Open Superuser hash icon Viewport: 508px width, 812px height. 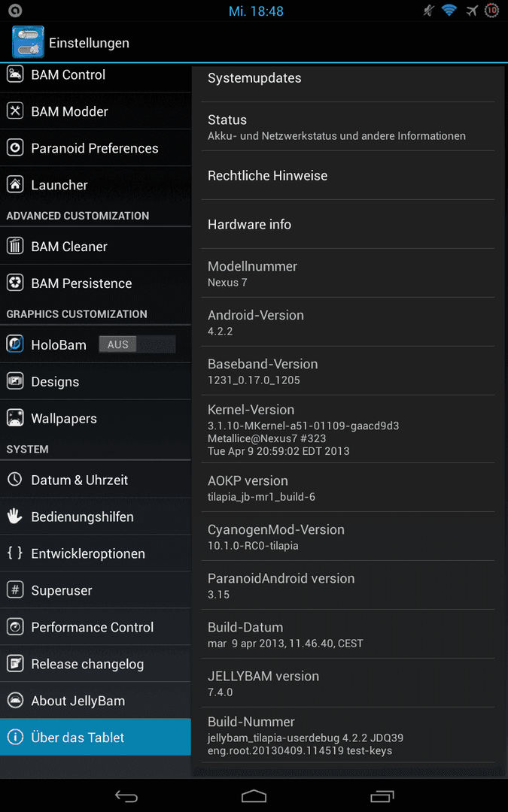[x=15, y=590]
